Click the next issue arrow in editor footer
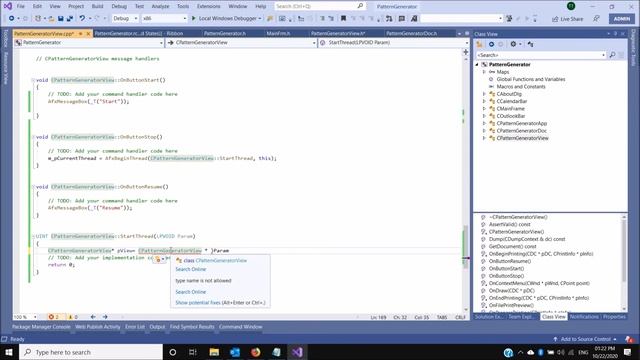 click(105, 317)
